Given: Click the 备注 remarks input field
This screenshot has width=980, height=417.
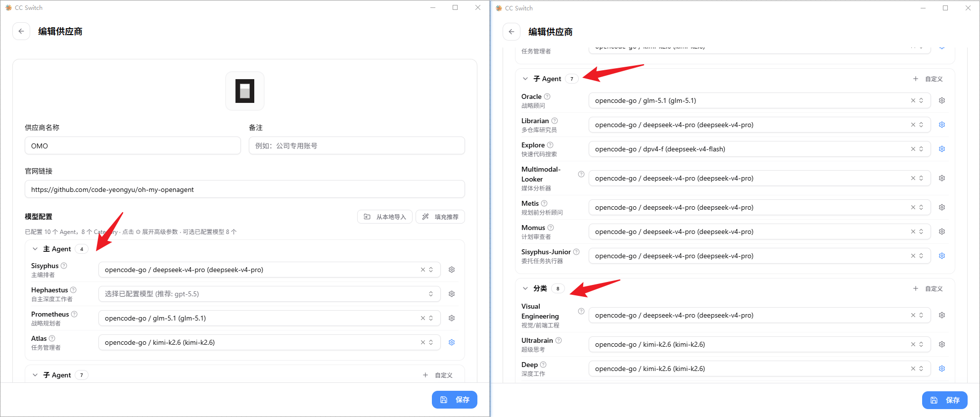Looking at the screenshot, I should click(x=357, y=146).
